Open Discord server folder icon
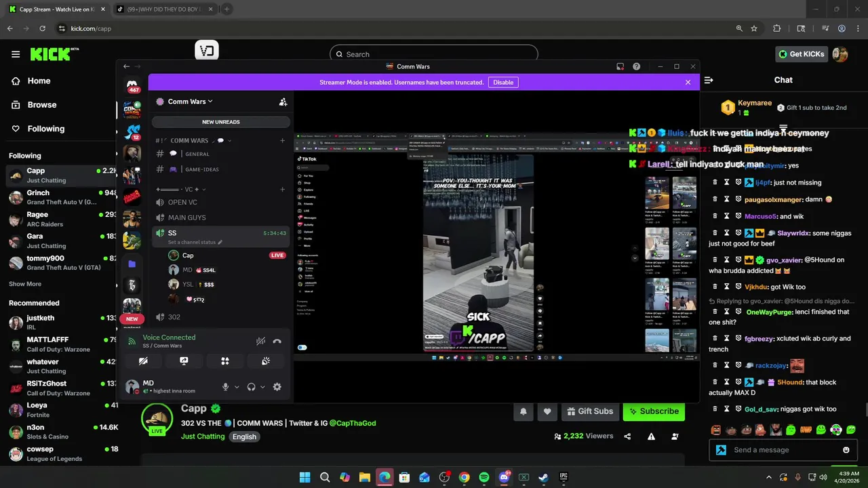Screen dimensions: 868x488 pos(132,264)
